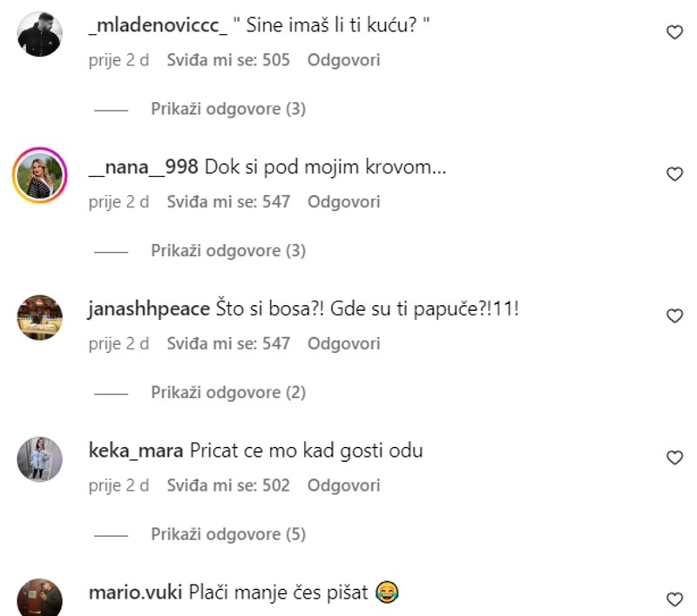Open janashhpeace username link

(149, 309)
